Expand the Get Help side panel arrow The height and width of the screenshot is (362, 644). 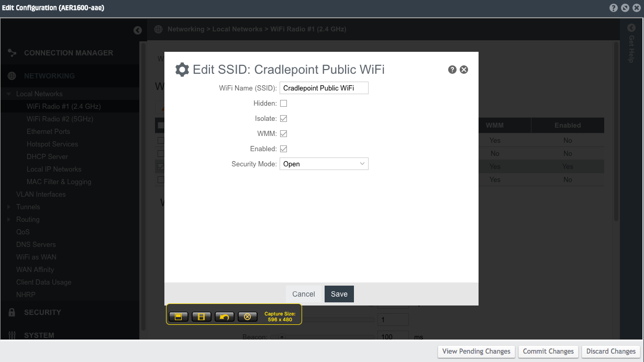(x=631, y=28)
